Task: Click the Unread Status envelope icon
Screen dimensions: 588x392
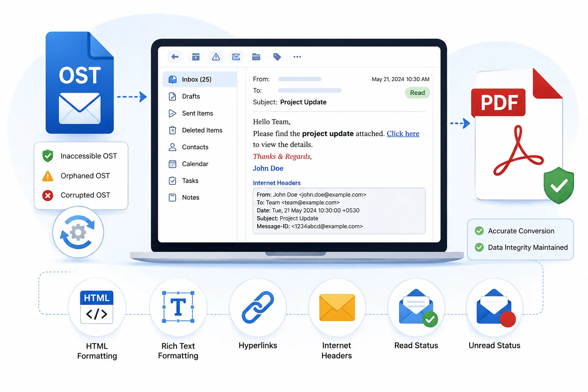Action: (x=496, y=308)
